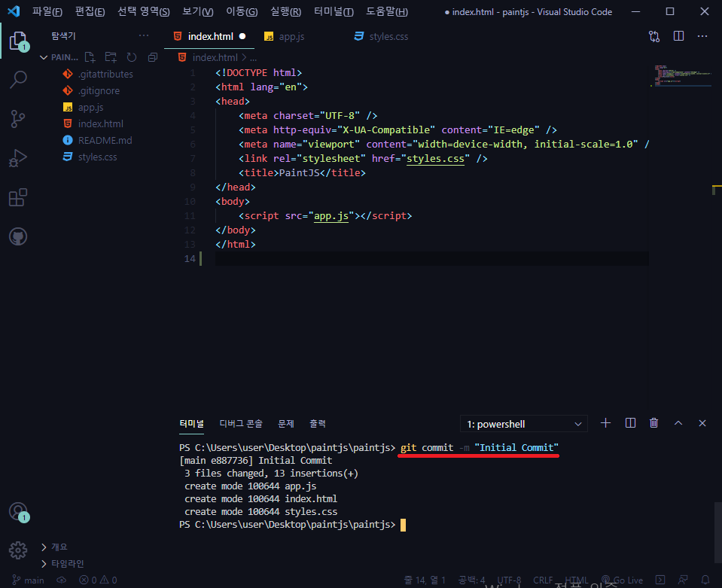Screen dimensions: 722x588
Task: Open the explorer more actions ellipsis
Action: [x=144, y=35]
